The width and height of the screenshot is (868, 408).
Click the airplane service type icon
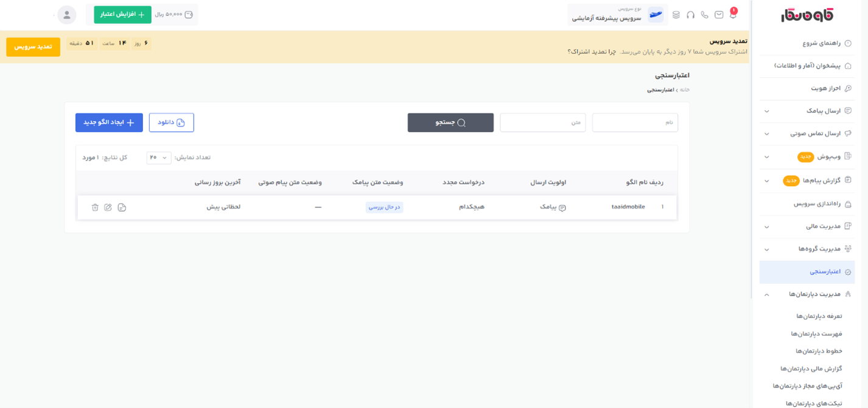pyautogui.click(x=656, y=15)
